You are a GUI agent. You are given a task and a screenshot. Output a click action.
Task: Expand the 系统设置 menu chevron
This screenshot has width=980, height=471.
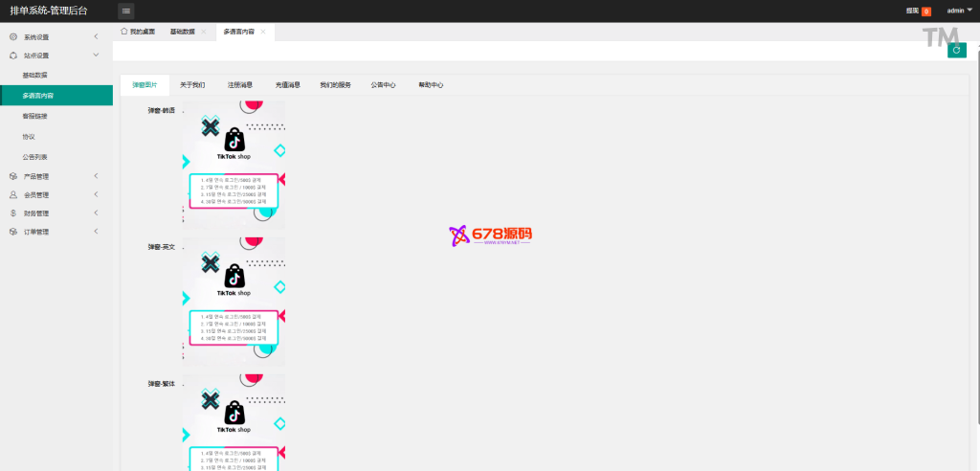tap(96, 37)
